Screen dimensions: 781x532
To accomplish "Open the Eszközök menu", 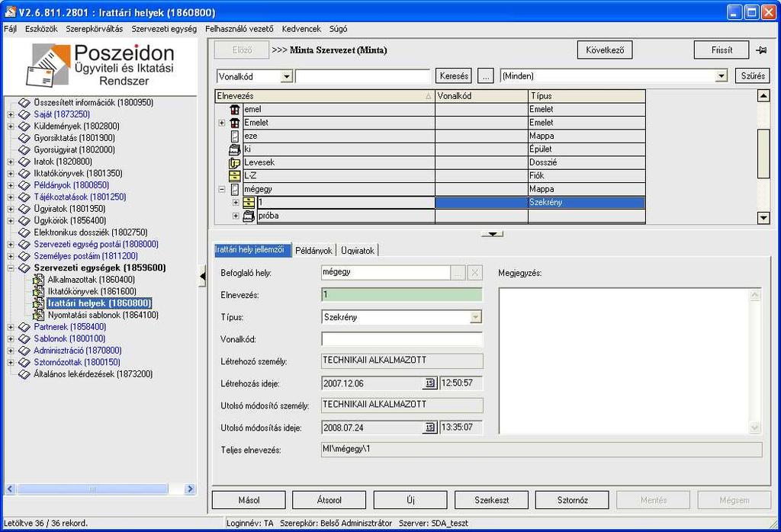I will pyautogui.click(x=41, y=29).
